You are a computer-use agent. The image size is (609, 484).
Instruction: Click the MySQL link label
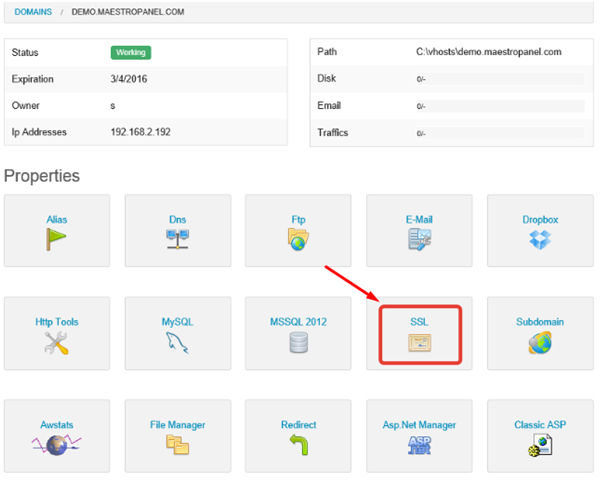[x=177, y=322]
